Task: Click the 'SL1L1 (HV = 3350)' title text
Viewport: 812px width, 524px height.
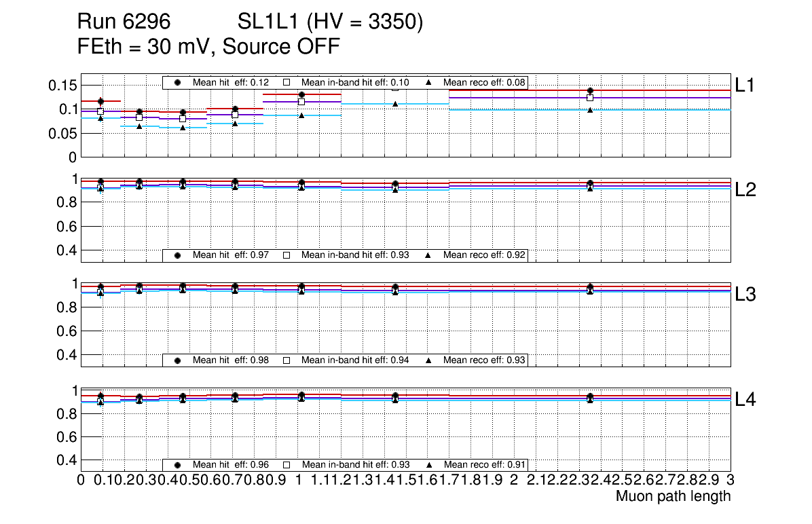Action: tap(330, 22)
